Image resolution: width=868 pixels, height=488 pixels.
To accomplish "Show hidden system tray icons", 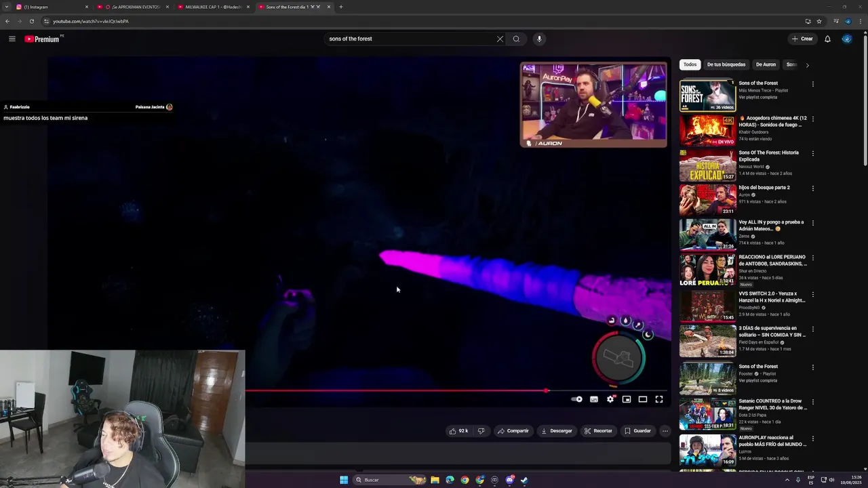I will click(787, 480).
